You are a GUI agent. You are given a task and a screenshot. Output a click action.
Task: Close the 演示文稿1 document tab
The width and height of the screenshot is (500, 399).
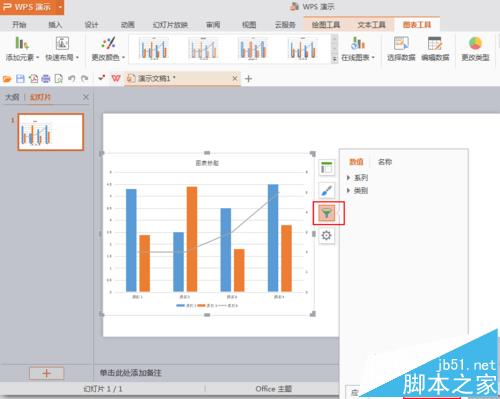point(235,79)
